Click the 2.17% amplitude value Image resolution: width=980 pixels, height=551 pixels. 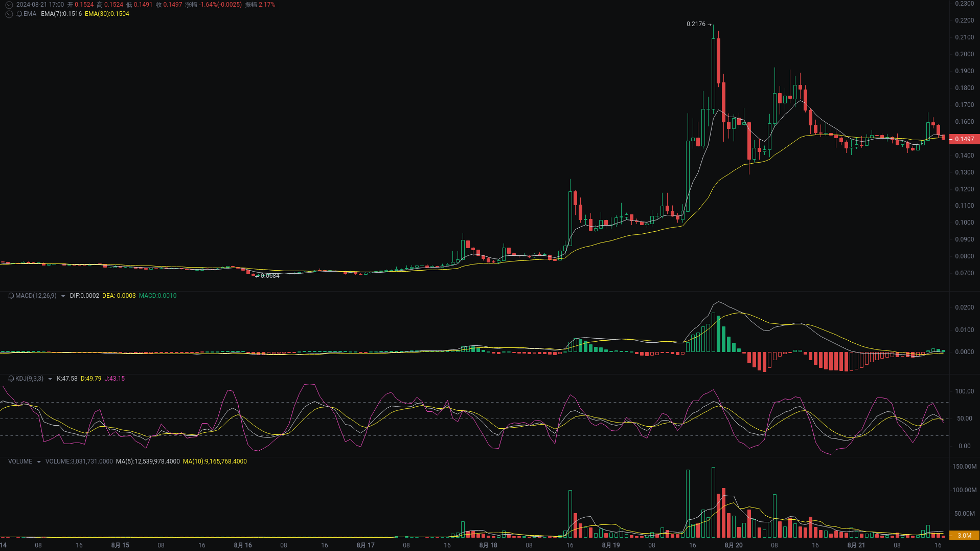[x=267, y=5]
